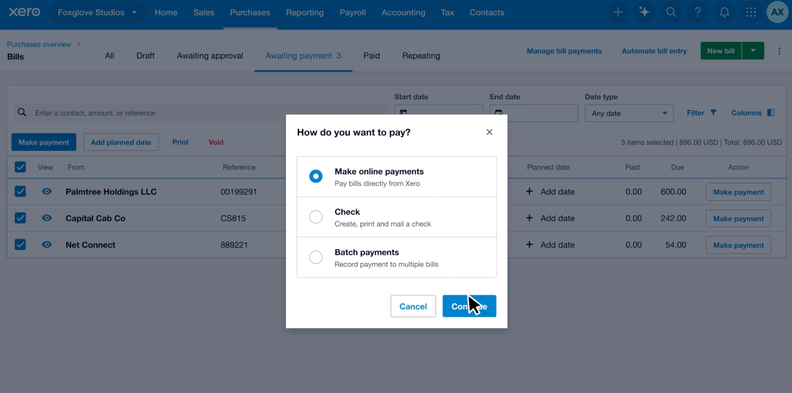Select the Check payment radio option
Image resolution: width=792 pixels, height=393 pixels.
click(x=316, y=217)
